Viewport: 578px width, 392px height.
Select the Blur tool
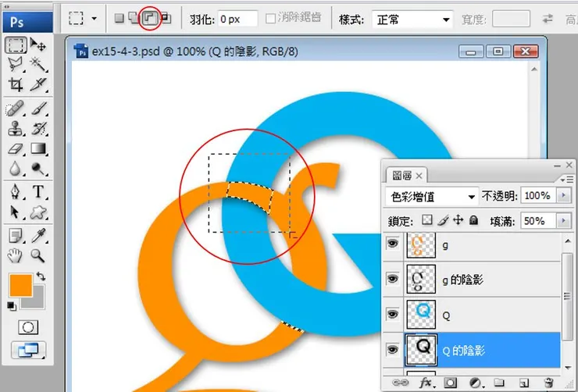click(x=16, y=169)
